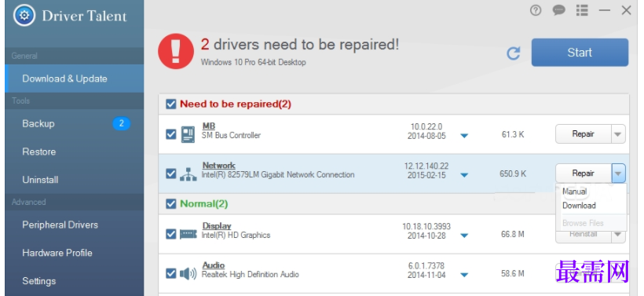Select Browse Files in the dropdown menu
This screenshot has height=296, width=644.
(x=583, y=223)
